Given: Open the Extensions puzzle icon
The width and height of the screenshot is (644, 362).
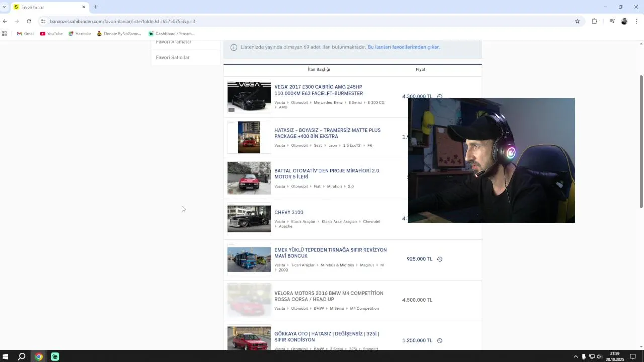Looking at the screenshot, I should pos(594,21).
